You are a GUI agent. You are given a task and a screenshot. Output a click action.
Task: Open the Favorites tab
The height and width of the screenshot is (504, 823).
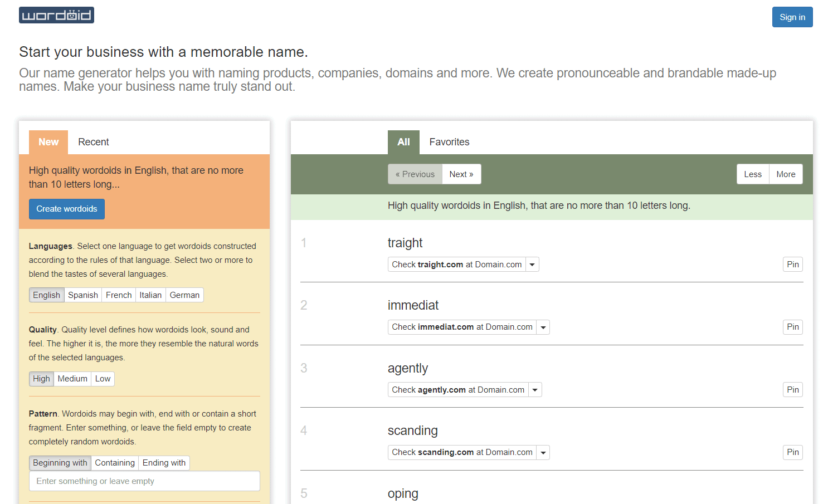pos(449,142)
